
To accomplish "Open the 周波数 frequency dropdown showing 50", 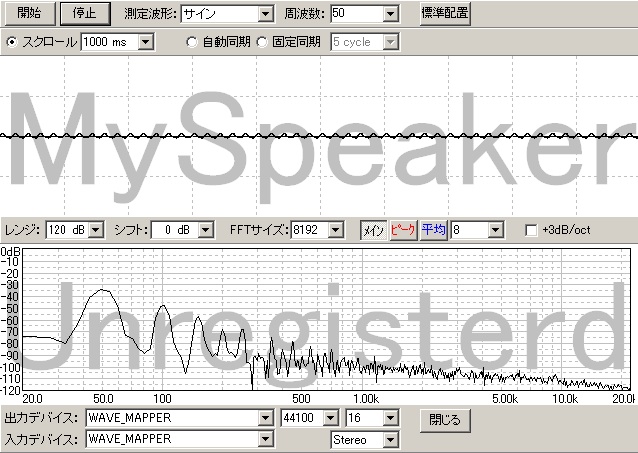I will tap(365, 14).
